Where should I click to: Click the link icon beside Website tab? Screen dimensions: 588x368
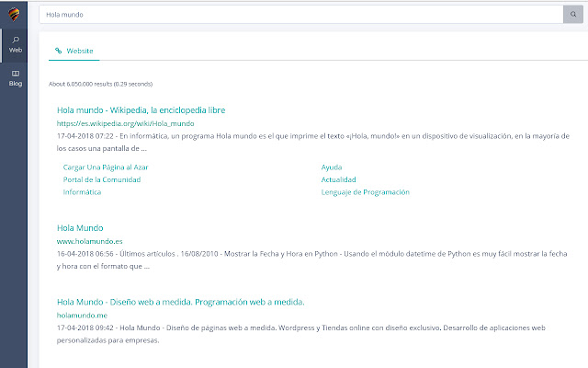coord(58,51)
